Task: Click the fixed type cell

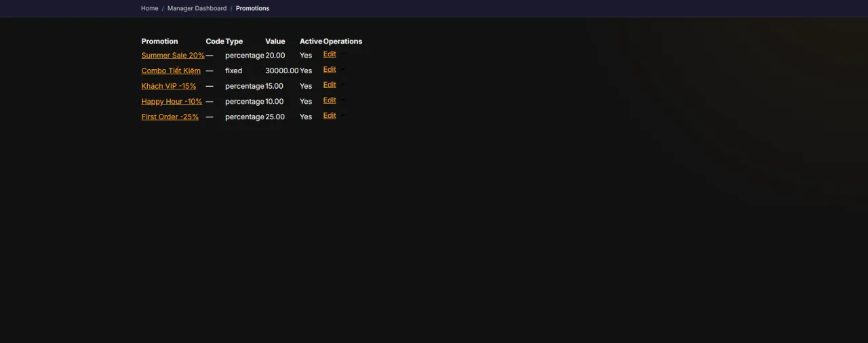Action: pos(234,70)
